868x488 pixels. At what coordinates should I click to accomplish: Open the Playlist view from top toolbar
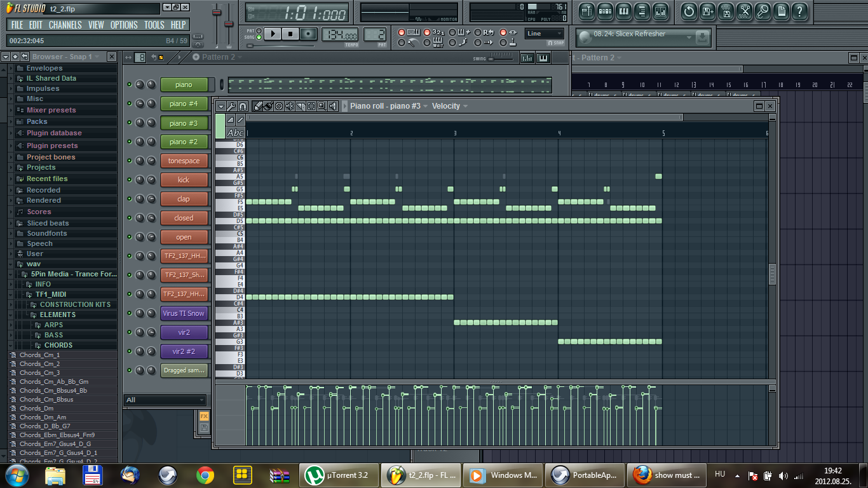click(587, 11)
